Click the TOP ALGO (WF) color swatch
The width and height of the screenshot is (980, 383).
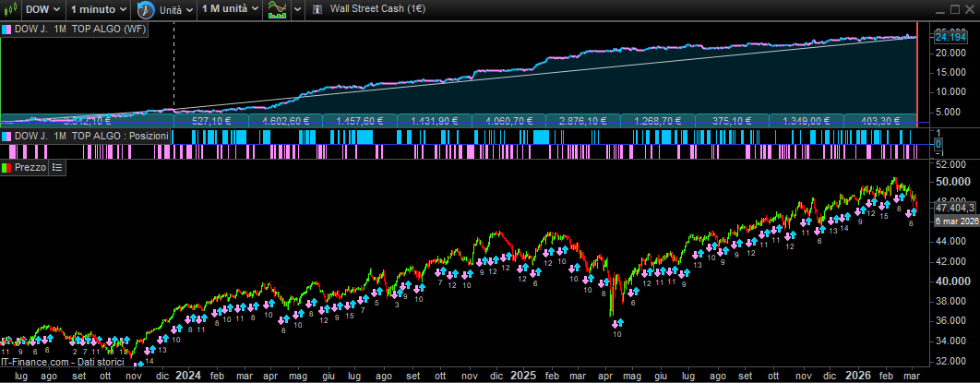coord(7,30)
